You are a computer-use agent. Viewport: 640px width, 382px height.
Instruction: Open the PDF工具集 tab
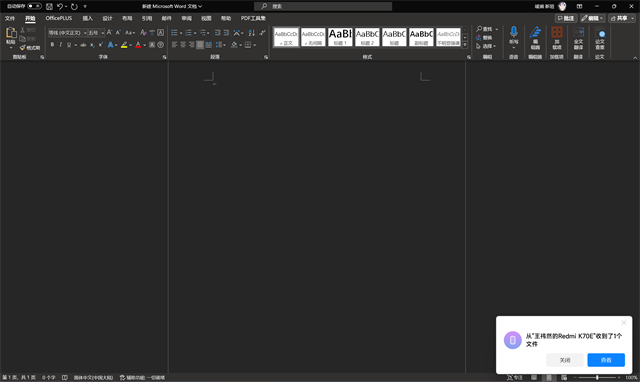coord(253,18)
